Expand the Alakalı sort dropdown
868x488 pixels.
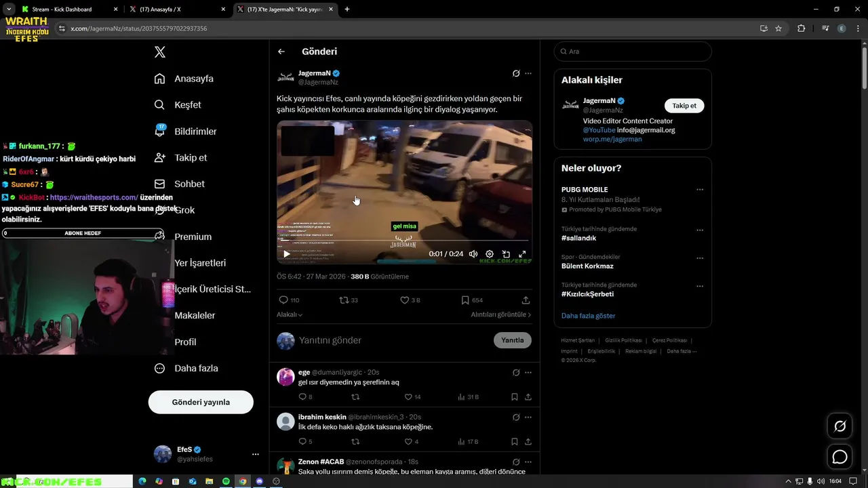(290, 314)
